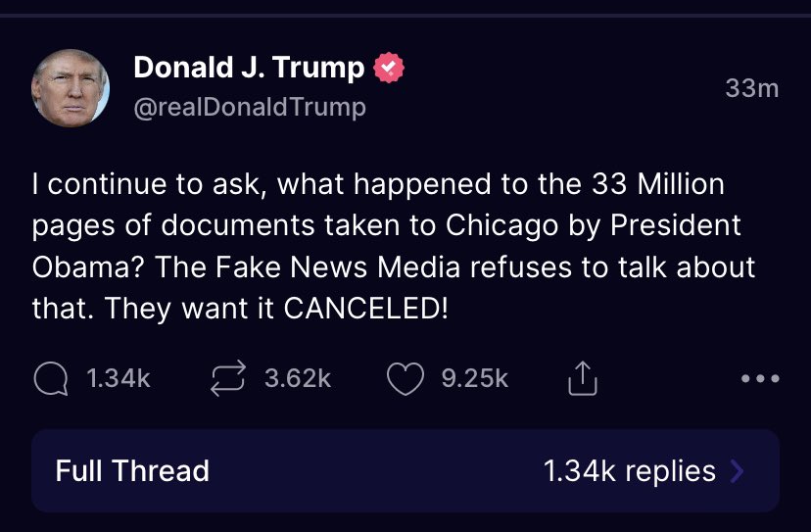Click the 'Donald J. Trump' display name
This screenshot has height=532, width=811.
coord(249,68)
